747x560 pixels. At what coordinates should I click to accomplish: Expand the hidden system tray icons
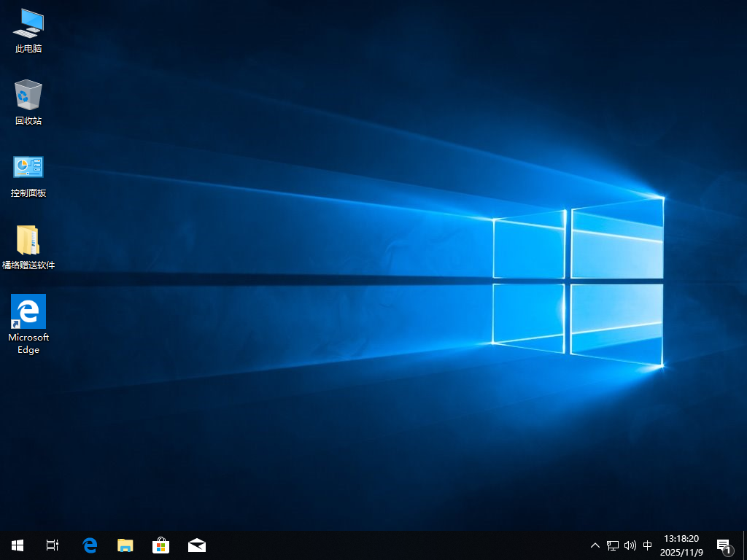pos(595,545)
